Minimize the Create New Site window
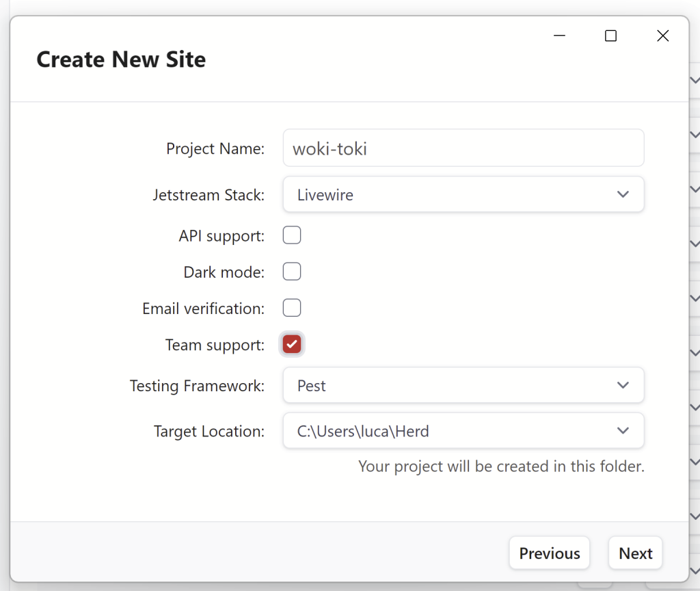700x591 pixels. (x=560, y=36)
